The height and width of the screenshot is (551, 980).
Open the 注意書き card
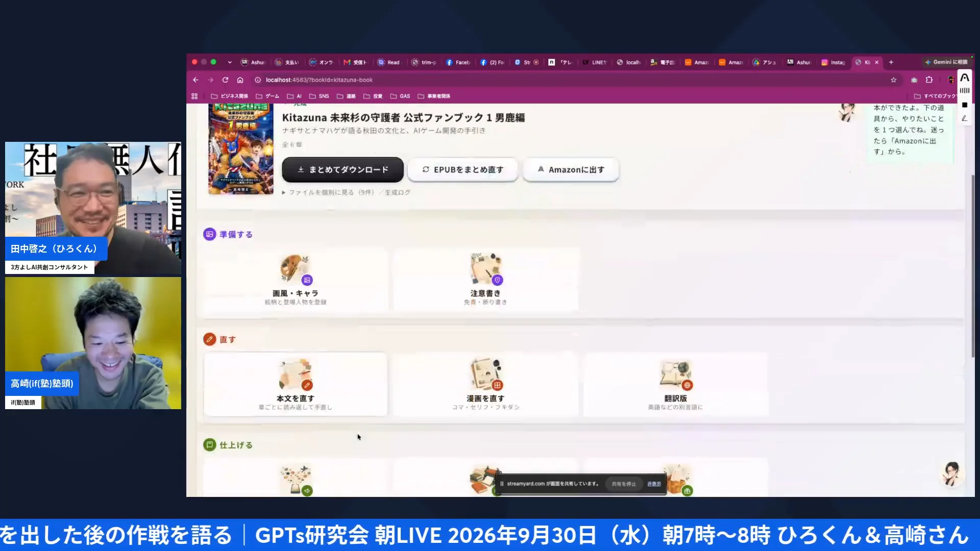(485, 280)
